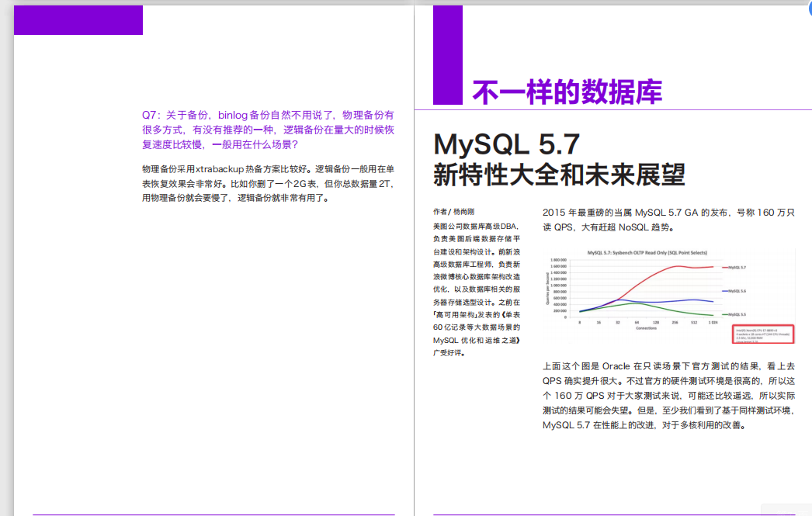Click the bio ending "广受好评。"
The height and width of the screenshot is (516, 812).
[450, 352]
